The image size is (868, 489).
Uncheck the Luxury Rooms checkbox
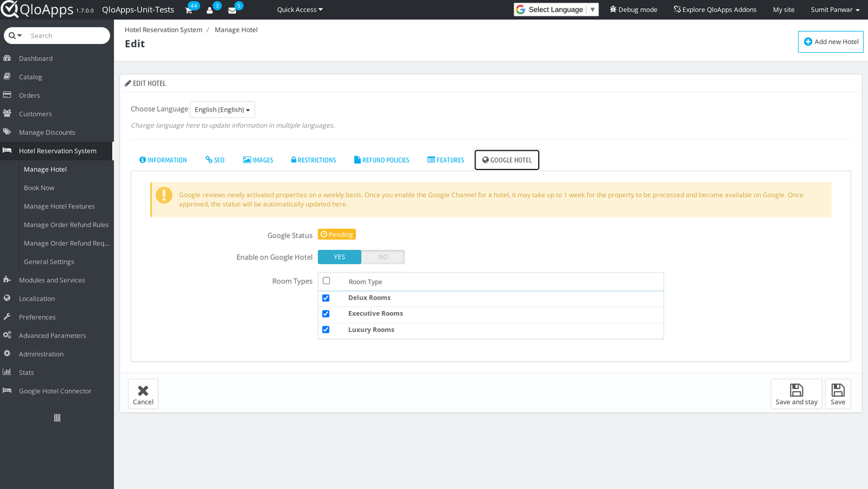(325, 330)
